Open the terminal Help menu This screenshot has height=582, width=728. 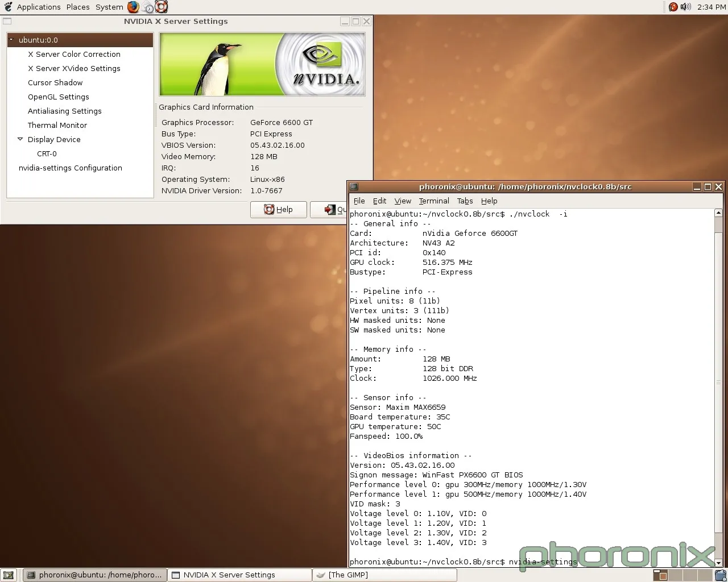tap(489, 201)
